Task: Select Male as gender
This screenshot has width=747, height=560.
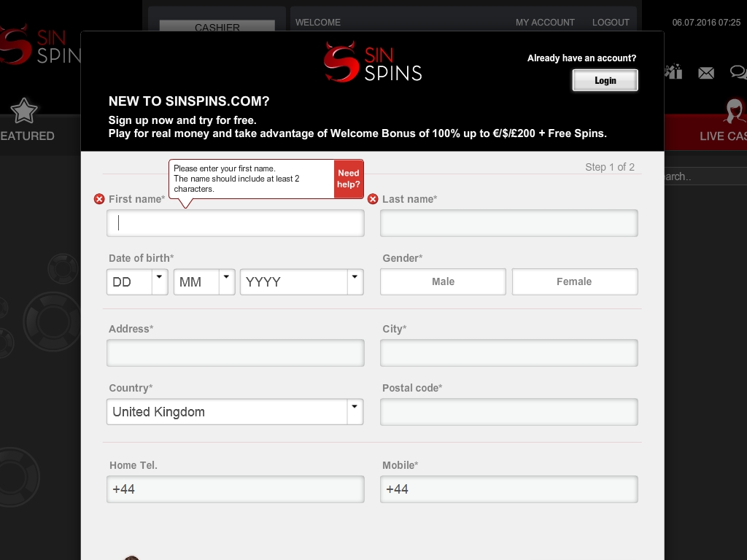Action: point(443,281)
